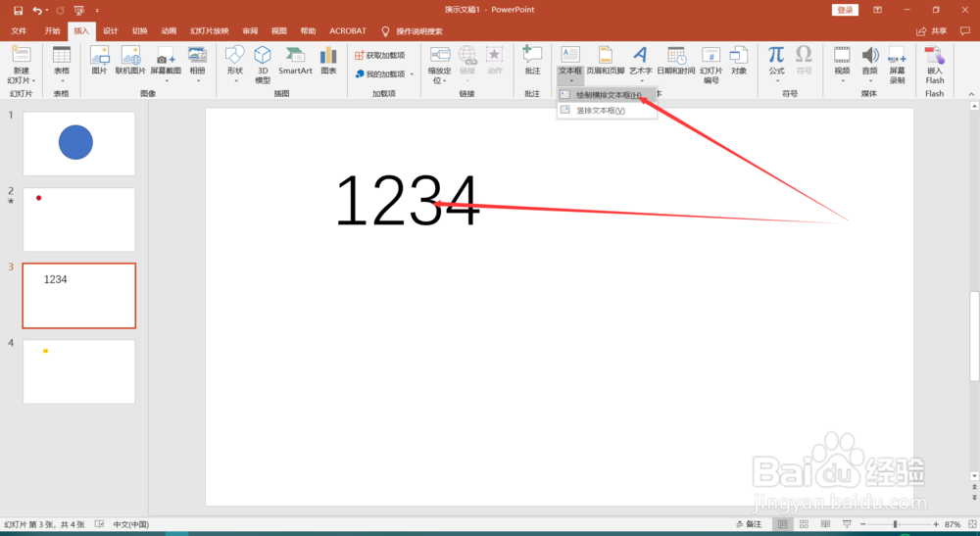Switch to the Animations (动画) tab
The width and height of the screenshot is (980, 536).
coord(169,30)
